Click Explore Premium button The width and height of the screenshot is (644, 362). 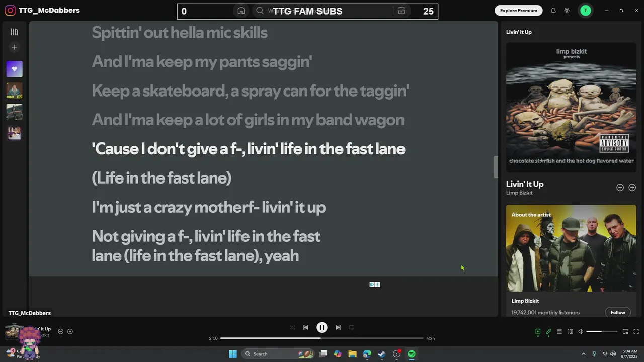pos(519,10)
